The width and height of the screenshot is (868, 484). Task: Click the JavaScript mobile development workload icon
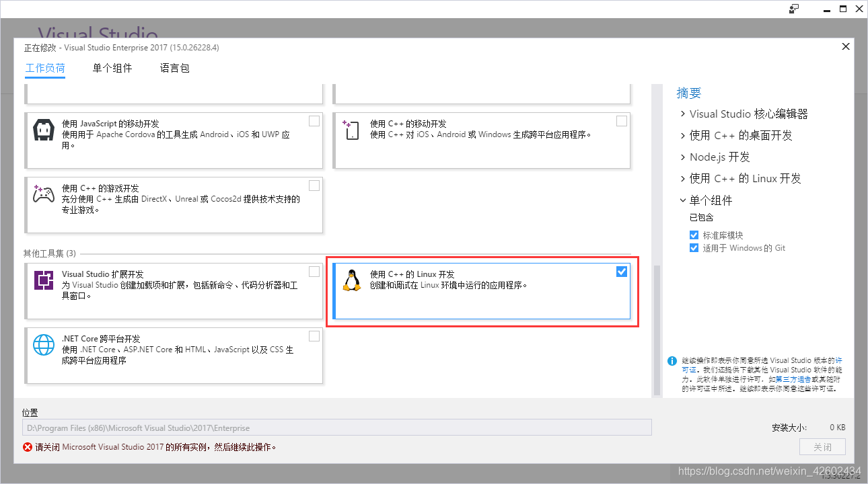[44, 128]
